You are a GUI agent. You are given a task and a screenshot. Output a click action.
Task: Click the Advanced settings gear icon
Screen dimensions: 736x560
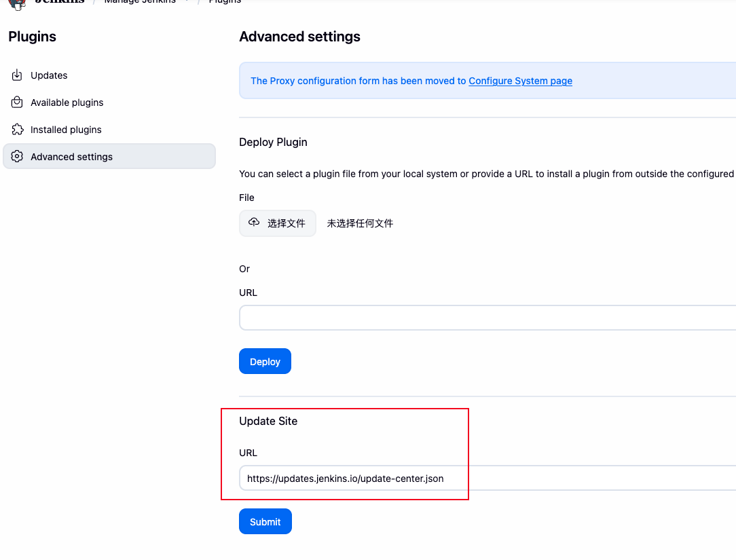click(17, 157)
